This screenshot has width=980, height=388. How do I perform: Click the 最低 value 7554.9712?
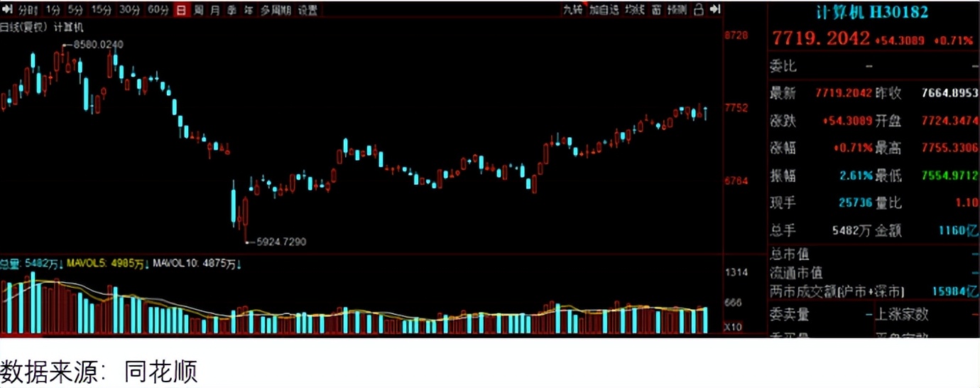pos(949,176)
